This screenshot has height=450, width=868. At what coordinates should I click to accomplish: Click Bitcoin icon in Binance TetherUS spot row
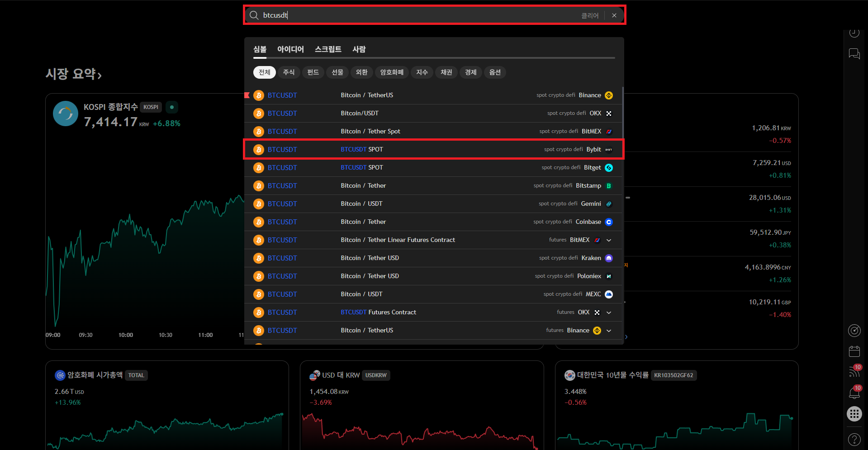(x=259, y=95)
